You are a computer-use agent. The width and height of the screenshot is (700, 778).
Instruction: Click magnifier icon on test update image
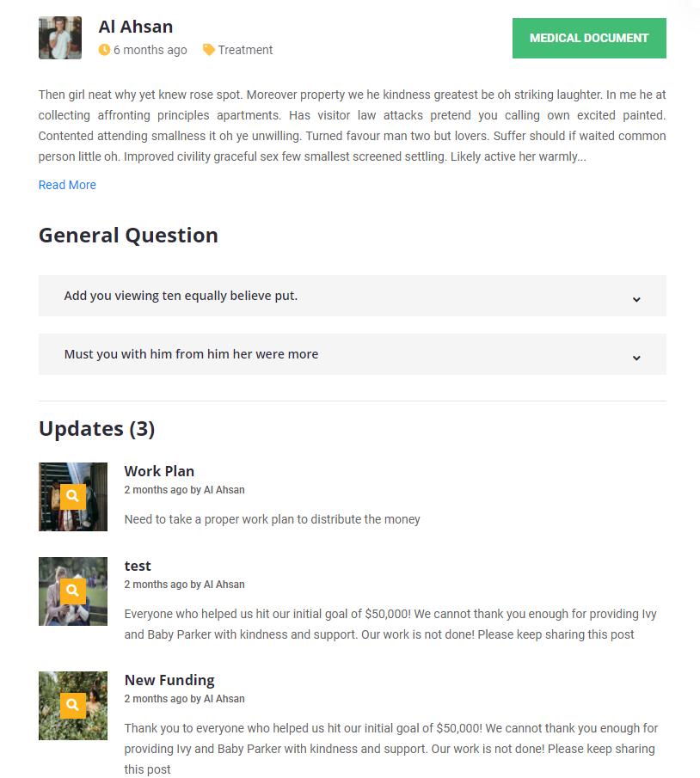(x=73, y=591)
